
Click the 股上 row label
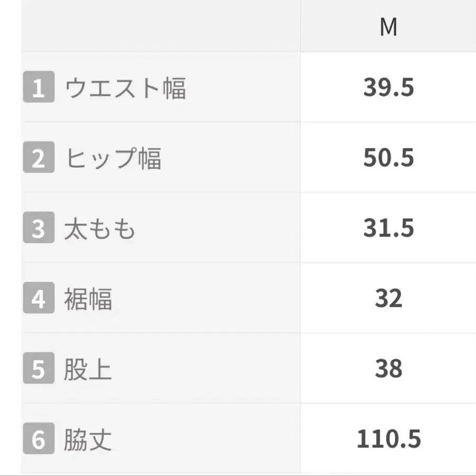click(x=88, y=369)
